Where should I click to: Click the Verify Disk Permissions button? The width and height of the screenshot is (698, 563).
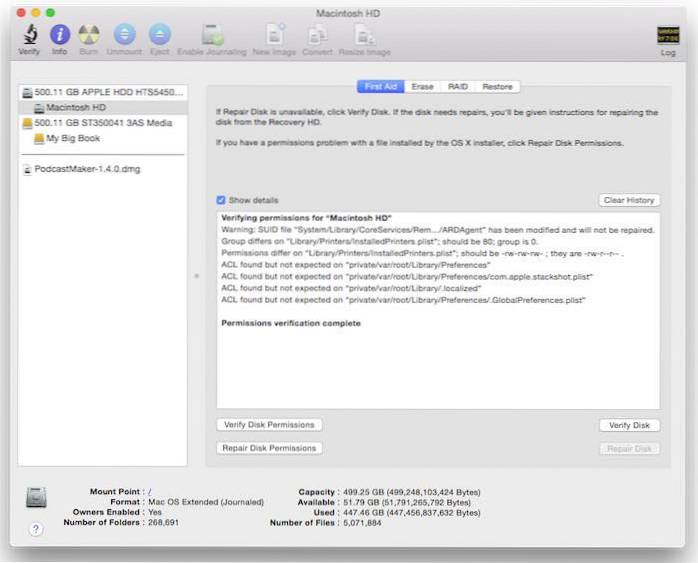click(x=269, y=425)
